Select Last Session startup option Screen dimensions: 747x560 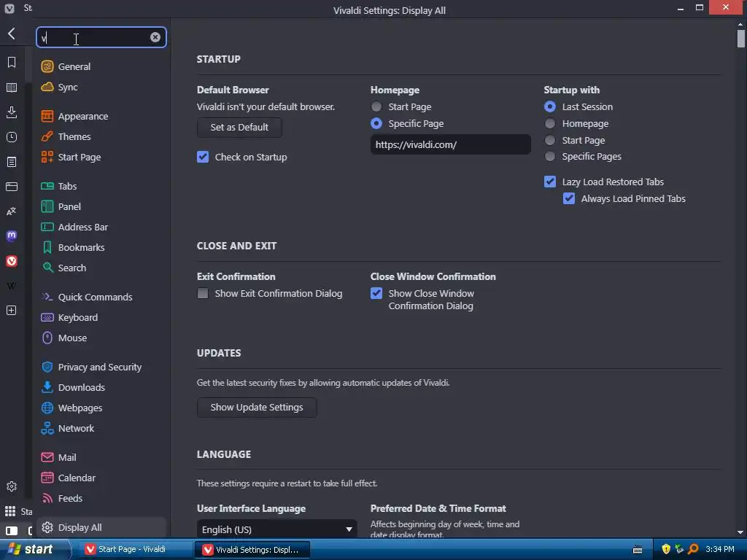point(550,106)
